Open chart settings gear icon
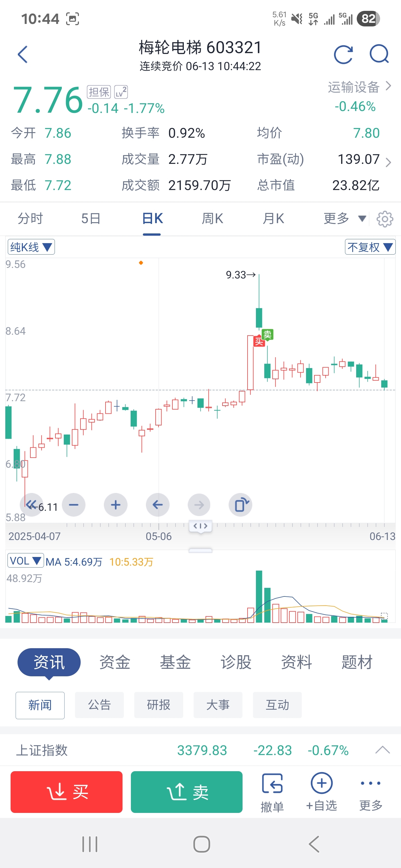This screenshot has width=401, height=868. 385,219
